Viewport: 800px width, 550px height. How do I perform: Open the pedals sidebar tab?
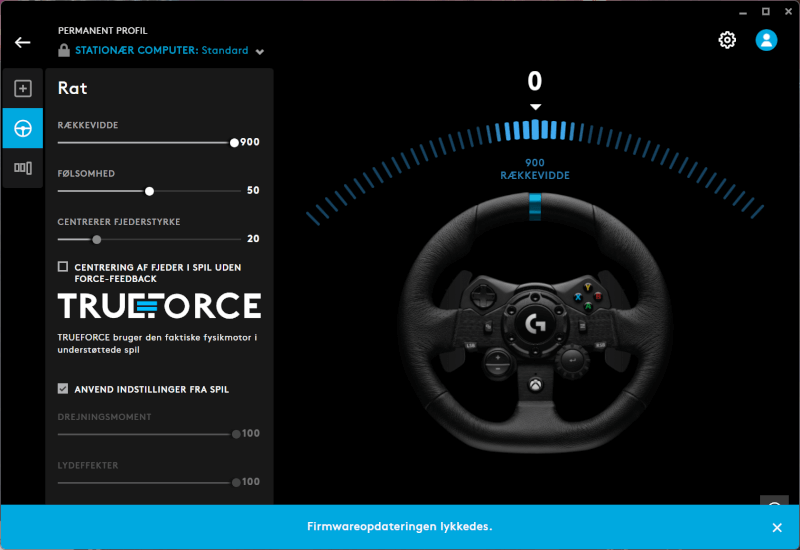[22, 168]
